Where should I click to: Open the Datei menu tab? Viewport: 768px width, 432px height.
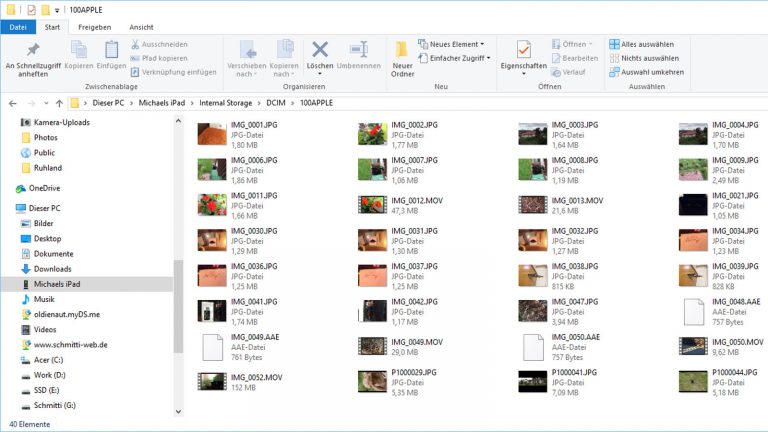click(18, 27)
